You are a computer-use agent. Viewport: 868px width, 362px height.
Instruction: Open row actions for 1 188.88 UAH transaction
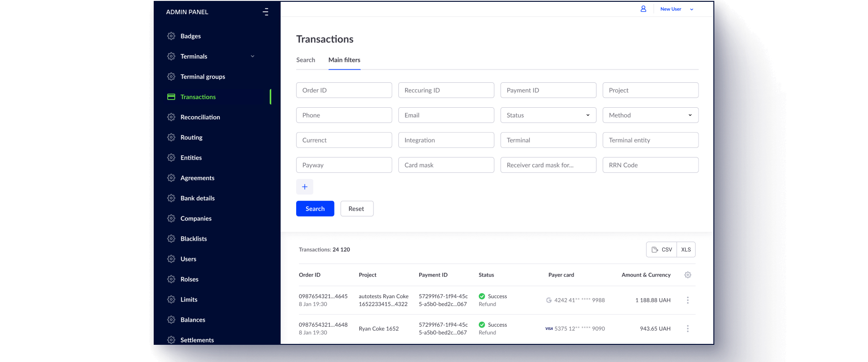click(x=688, y=300)
